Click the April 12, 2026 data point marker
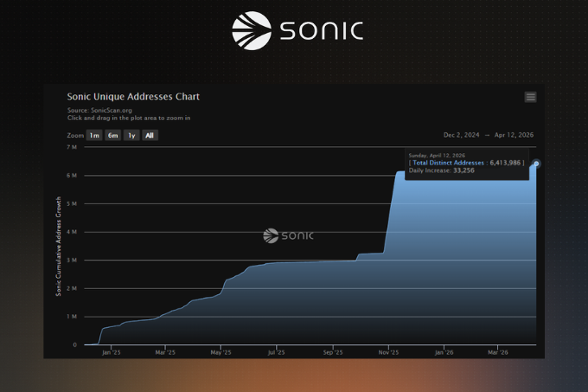588x392 pixels. (536, 164)
